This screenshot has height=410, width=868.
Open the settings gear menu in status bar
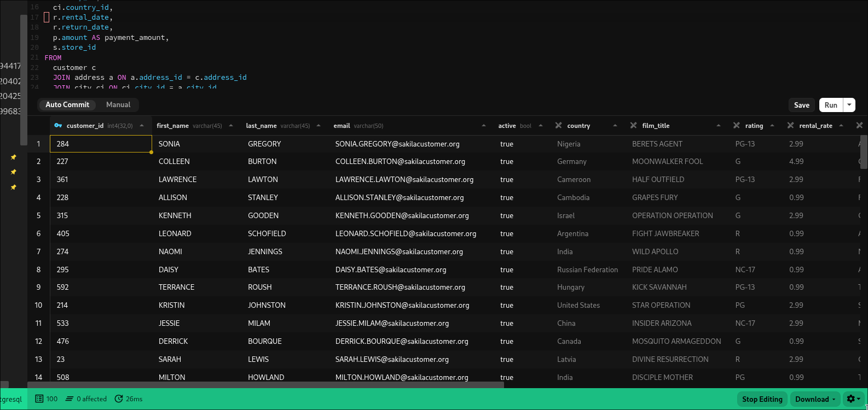point(853,399)
